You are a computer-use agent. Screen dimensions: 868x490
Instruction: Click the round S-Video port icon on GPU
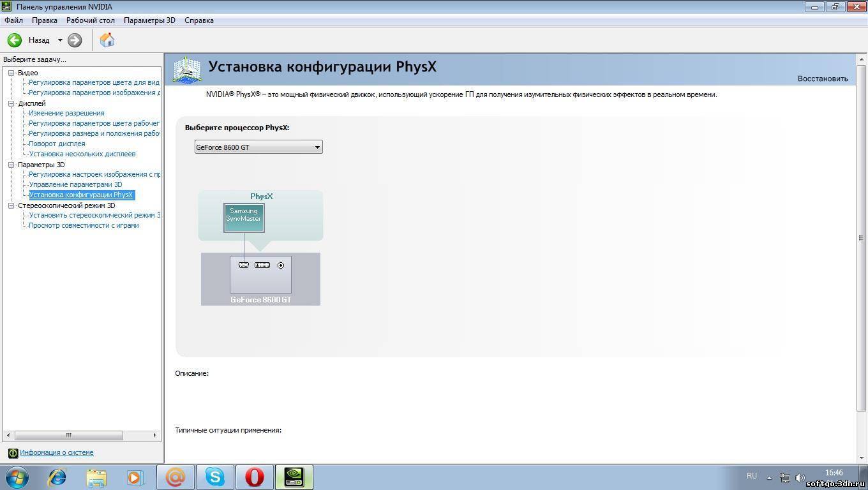[281, 265]
